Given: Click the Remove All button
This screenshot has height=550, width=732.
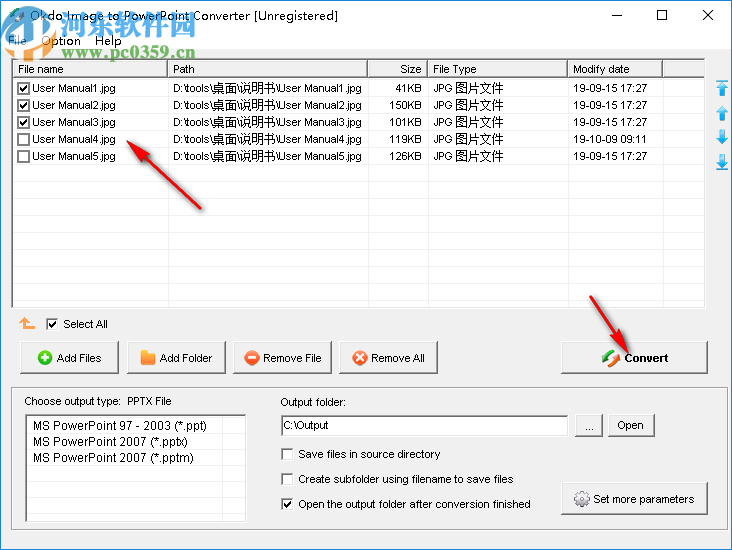Looking at the screenshot, I should tap(388, 358).
